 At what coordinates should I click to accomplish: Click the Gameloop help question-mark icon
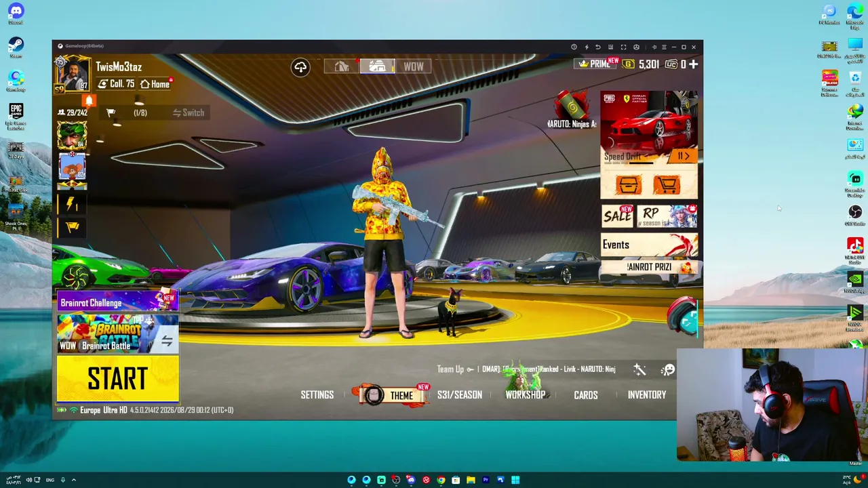pyautogui.click(x=574, y=47)
